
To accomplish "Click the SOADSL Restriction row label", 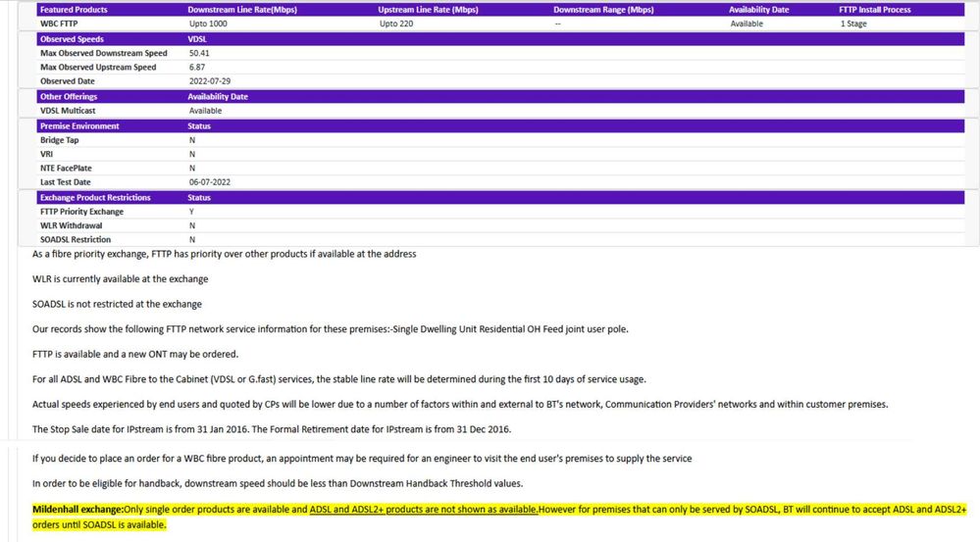I will click(x=76, y=239).
